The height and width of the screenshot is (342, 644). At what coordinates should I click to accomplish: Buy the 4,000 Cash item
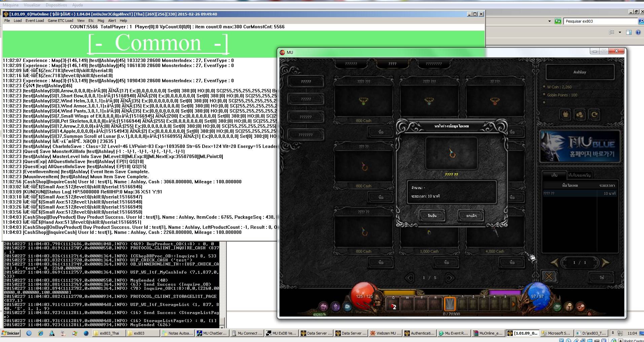[x=512, y=262]
